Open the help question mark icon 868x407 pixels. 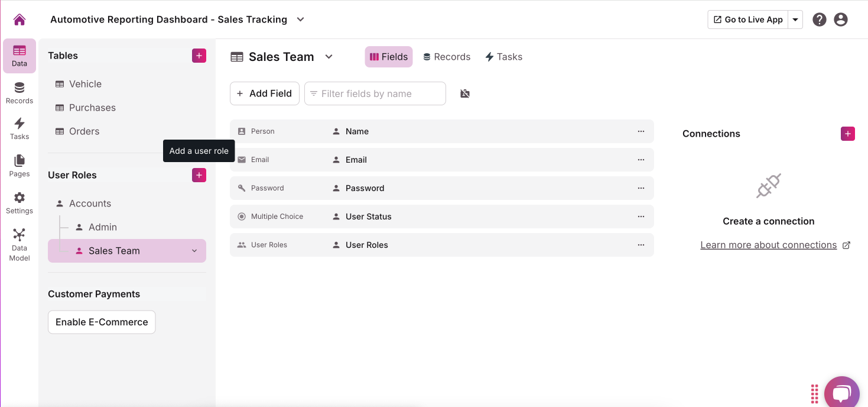pyautogui.click(x=819, y=20)
